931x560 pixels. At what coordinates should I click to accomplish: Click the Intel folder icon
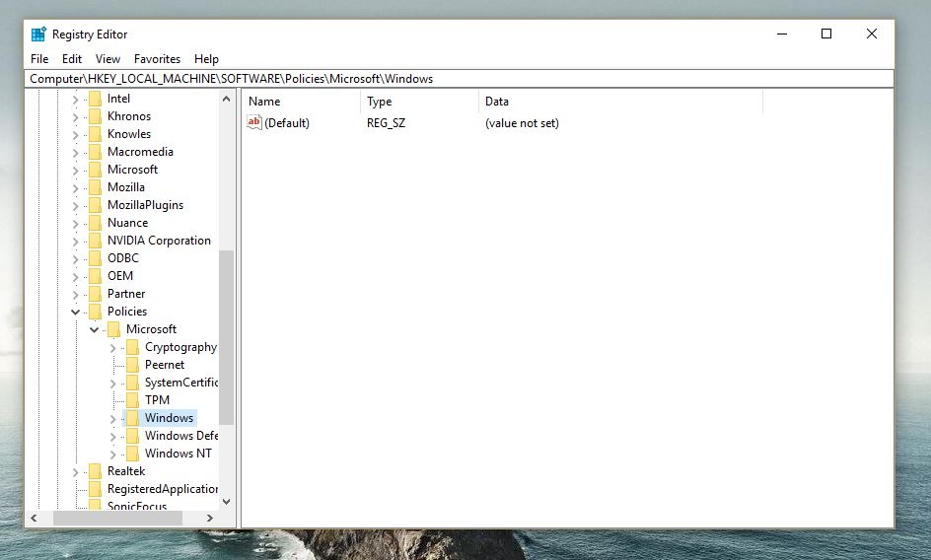click(95, 99)
